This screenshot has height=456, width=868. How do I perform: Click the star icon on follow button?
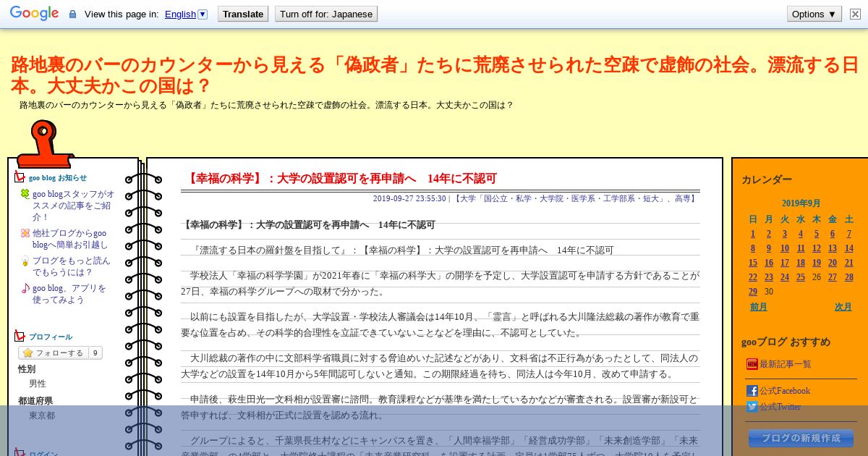27,353
